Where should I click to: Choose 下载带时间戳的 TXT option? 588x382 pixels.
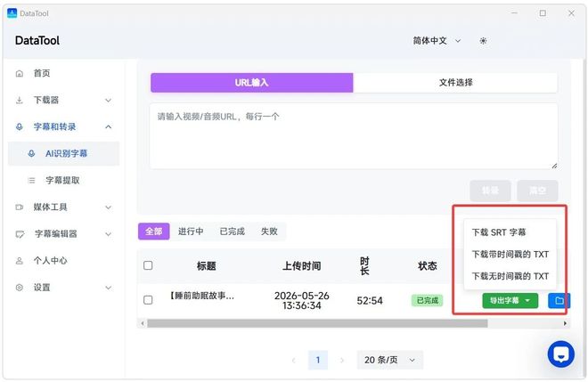(x=510, y=254)
